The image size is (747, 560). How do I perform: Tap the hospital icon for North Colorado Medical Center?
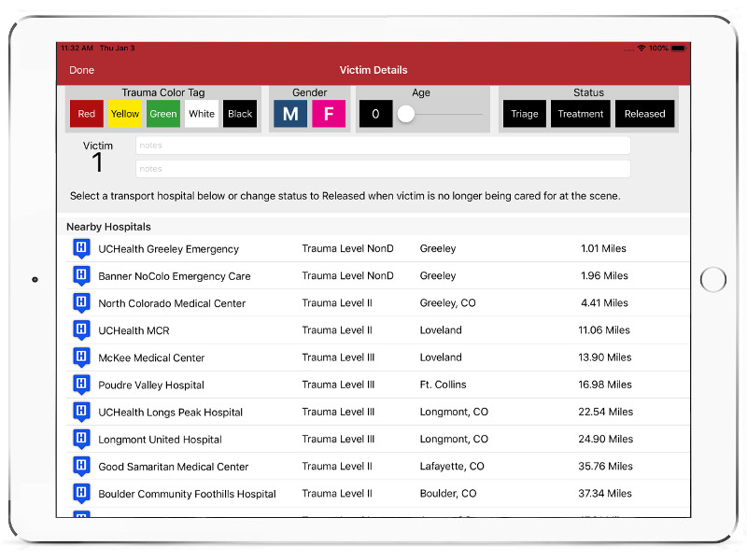[x=81, y=302]
